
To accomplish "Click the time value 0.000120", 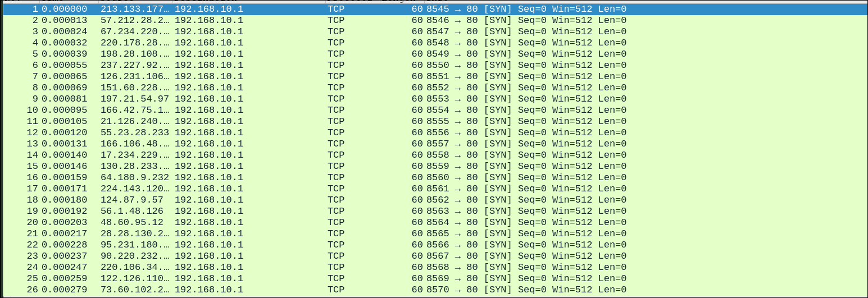I will point(64,132).
